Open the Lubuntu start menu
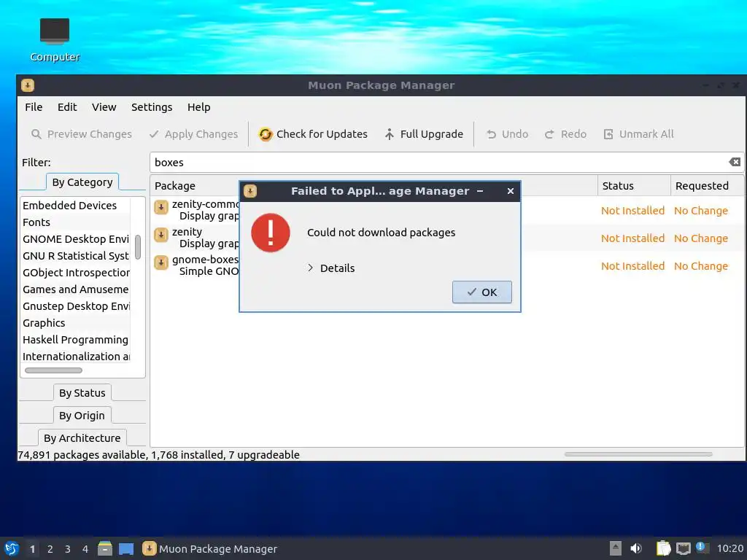The image size is (747, 560). pyautogui.click(x=12, y=548)
